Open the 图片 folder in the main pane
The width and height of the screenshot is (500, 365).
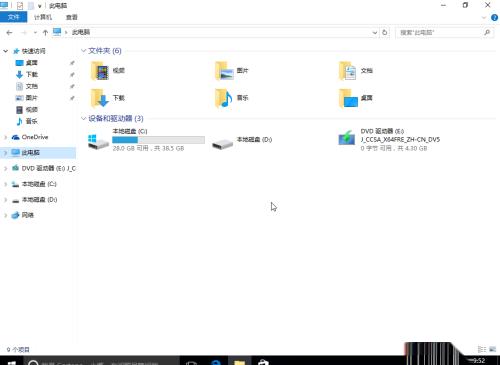coord(232,71)
